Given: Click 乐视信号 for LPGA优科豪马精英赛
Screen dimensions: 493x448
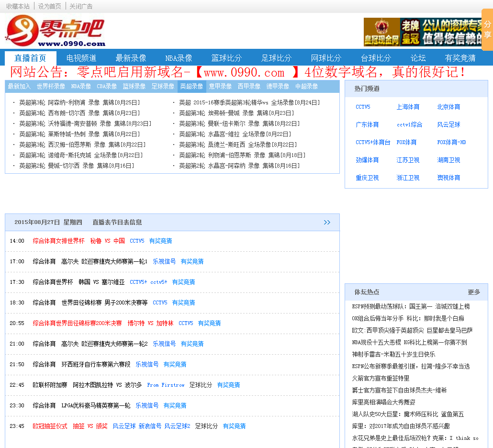Looking at the screenshot, I should coord(147,405).
